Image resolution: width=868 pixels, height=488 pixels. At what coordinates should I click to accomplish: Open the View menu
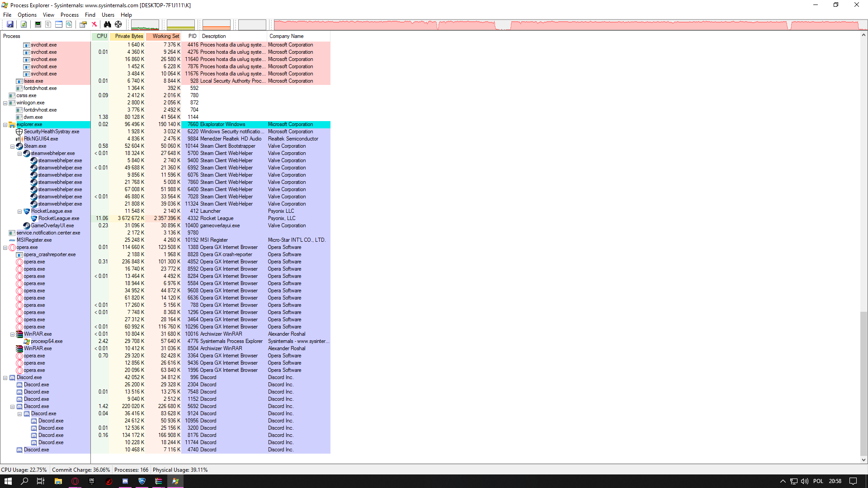[48, 15]
